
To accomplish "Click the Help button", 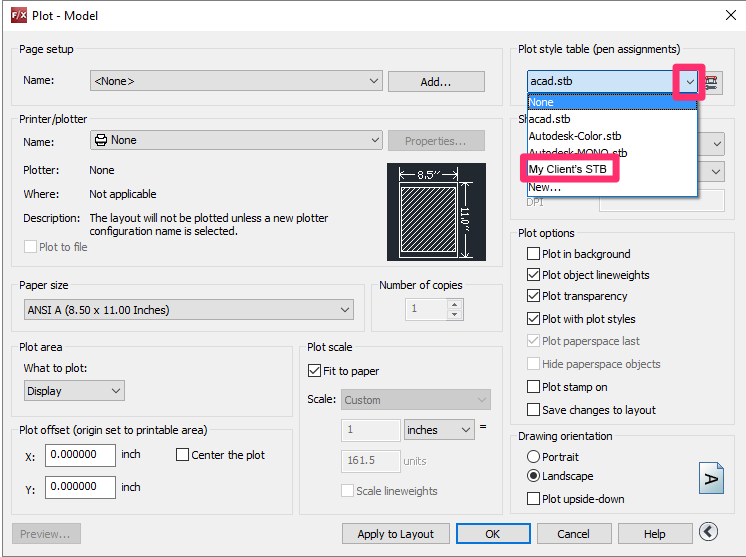I will click(x=655, y=534).
